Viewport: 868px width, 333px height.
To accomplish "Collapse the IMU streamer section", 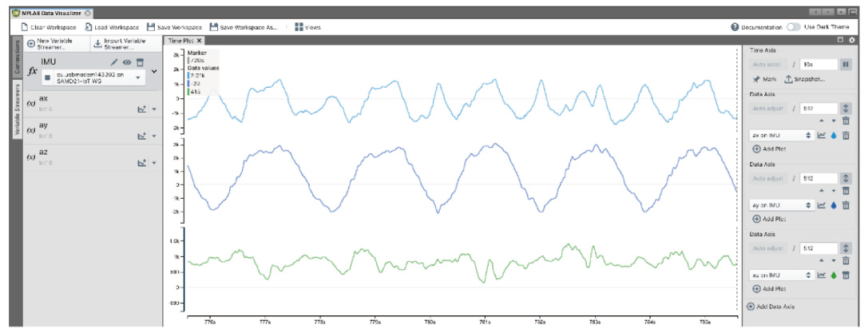I will tap(154, 70).
